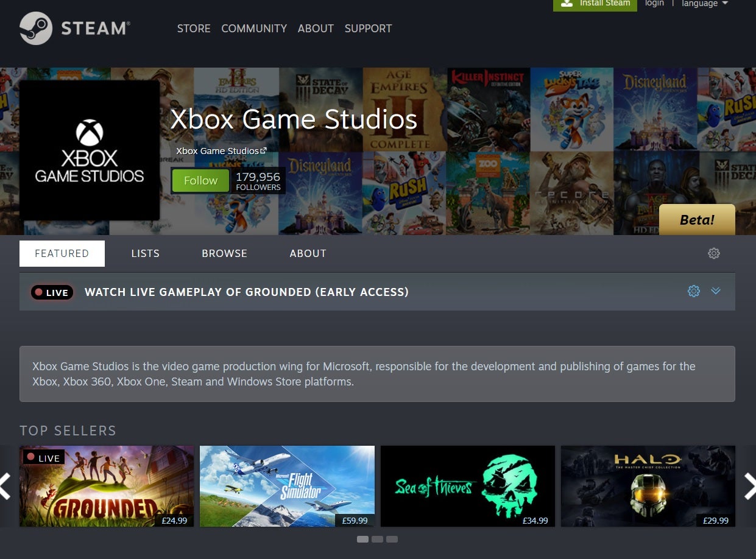Open the live broadcast settings gear
Image resolution: width=756 pixels, height=559 pixels.
tap(694, 291)
